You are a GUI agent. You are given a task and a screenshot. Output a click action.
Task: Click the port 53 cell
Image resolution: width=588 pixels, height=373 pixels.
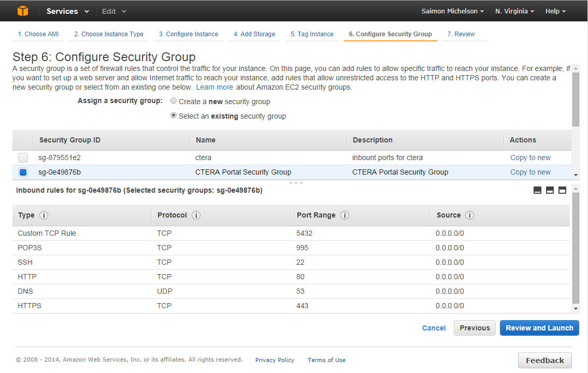[x=300, y=291]
